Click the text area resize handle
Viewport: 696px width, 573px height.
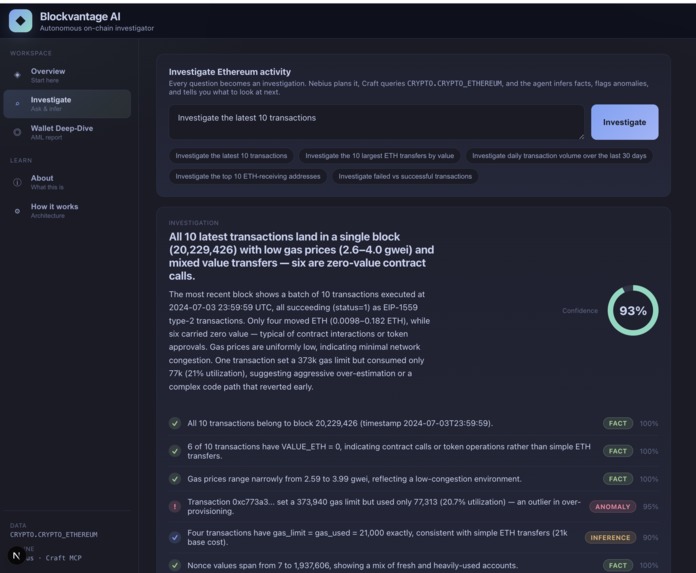581,137
